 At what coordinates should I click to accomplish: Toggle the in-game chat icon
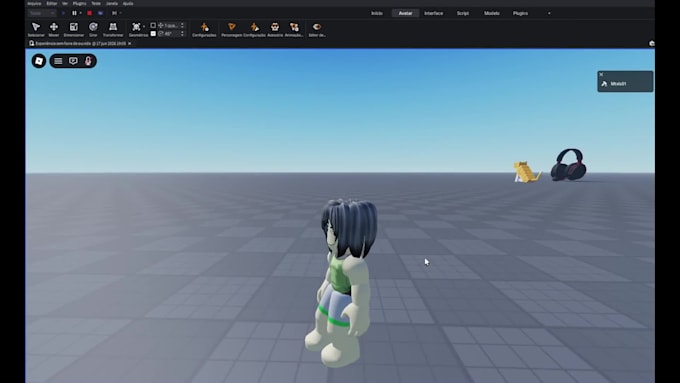click(73, 61)
